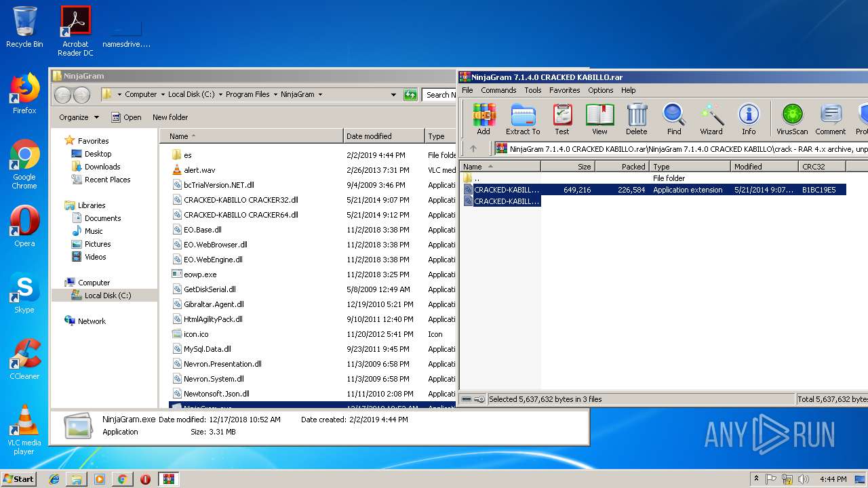
Task: Click the VirusScan toolbar icon
Action: pos(792,119)
